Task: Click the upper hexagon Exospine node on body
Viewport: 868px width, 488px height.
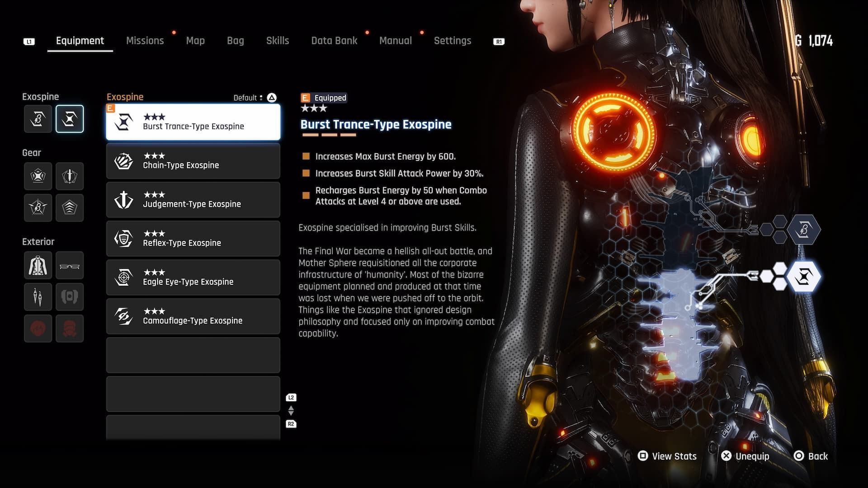Action: point(804,230)
